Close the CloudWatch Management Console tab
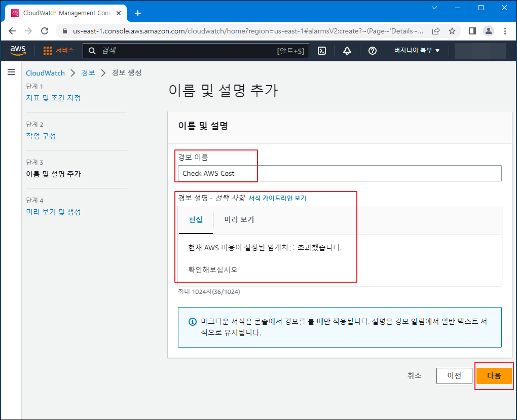The width and height of the screenshot is (517, 420). pos(119,13)
